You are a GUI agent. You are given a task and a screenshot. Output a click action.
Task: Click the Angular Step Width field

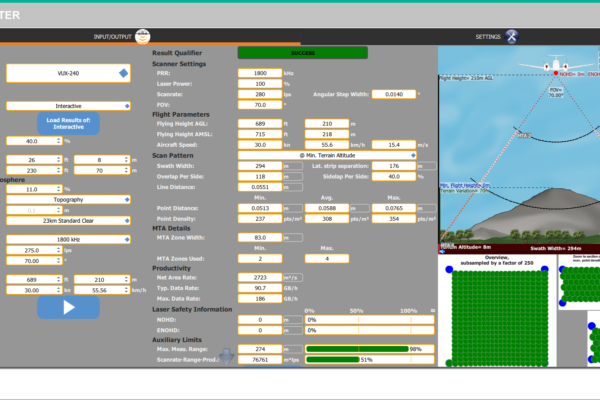coord(399,93)
